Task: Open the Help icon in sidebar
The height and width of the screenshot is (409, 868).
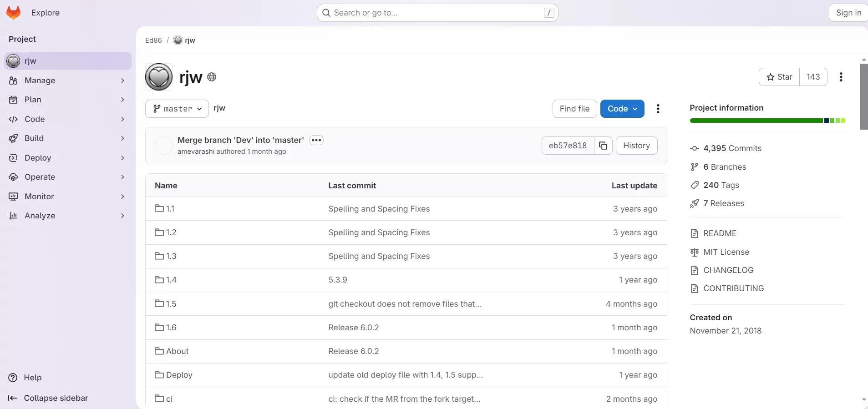Action: pyautogui.click(x=14, y=378)
